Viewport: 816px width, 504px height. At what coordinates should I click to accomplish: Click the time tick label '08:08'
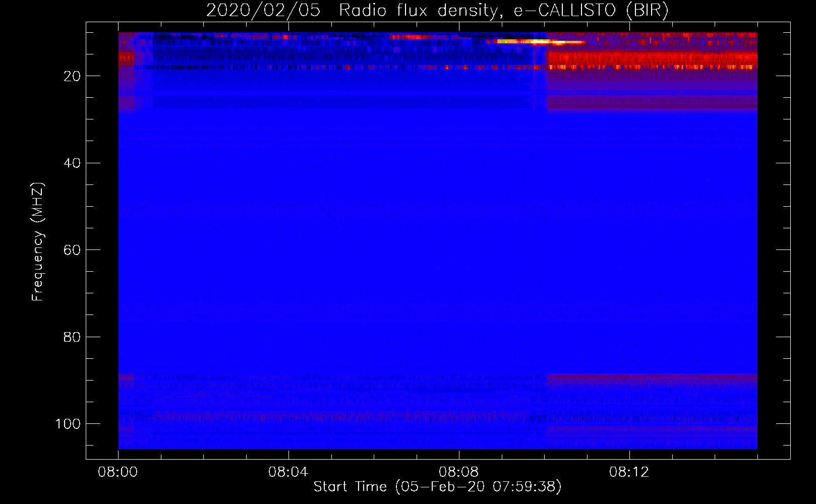pos(458,472)
